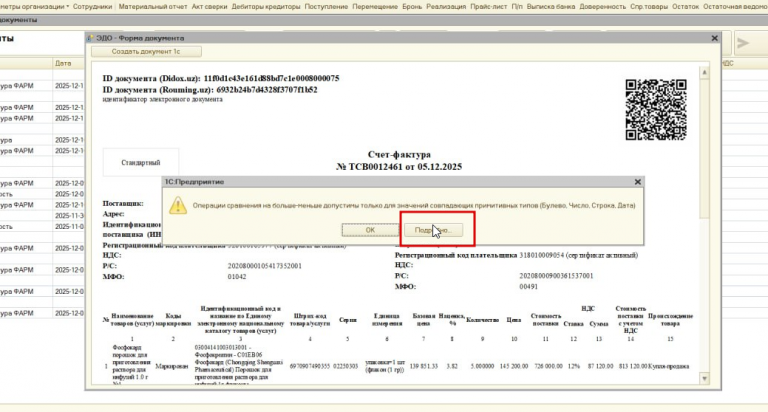
Task: Click the QR code in the invoice
Action: point(656,110)
